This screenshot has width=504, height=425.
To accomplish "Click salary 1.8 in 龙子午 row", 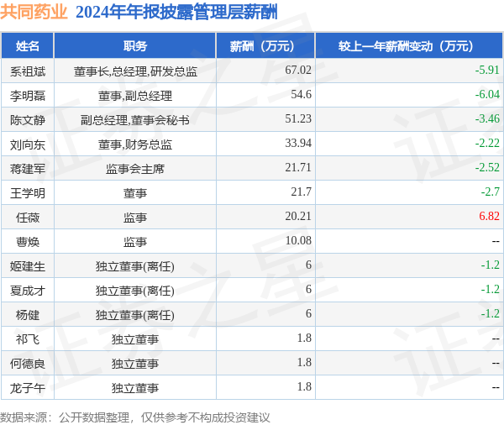I will tap(304, 387).
